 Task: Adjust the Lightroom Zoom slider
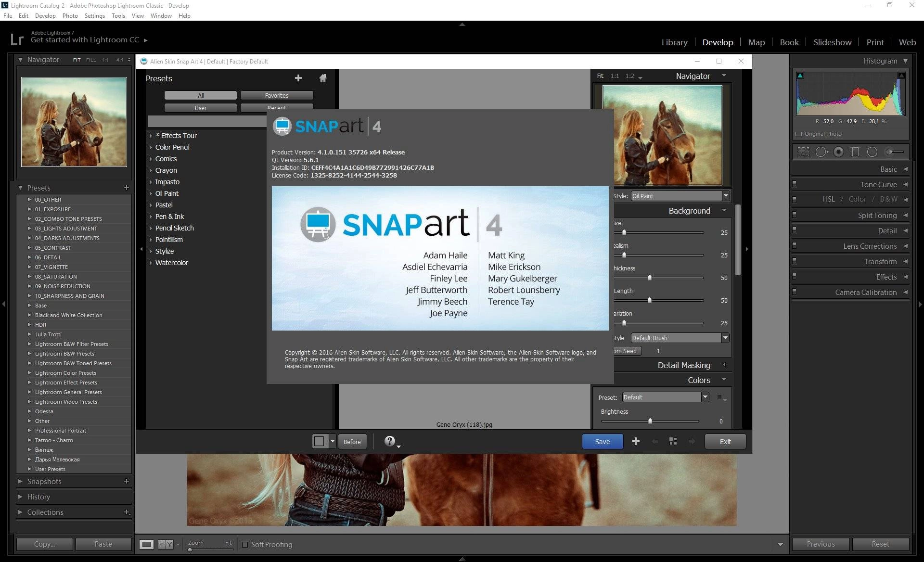(190, 549)
